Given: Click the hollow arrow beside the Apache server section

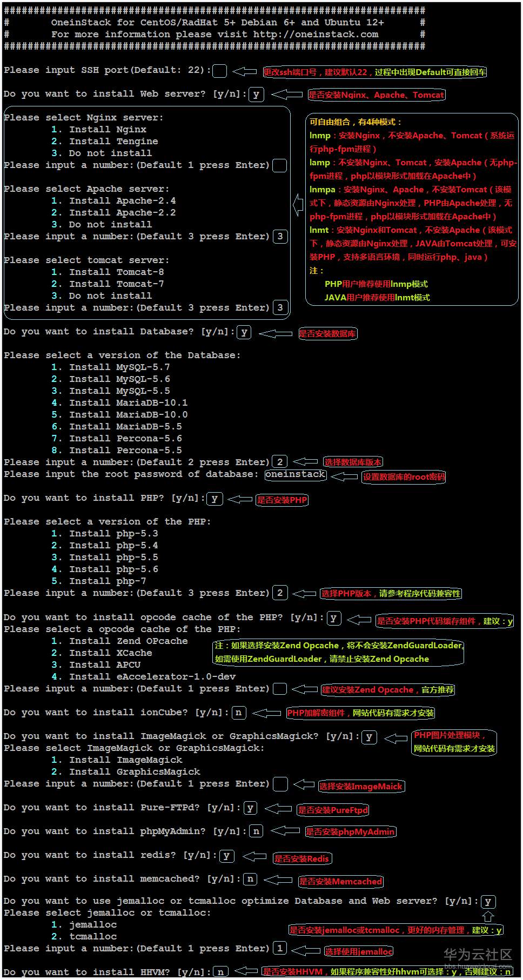Looking at the screenshot, I should [298, 205].
